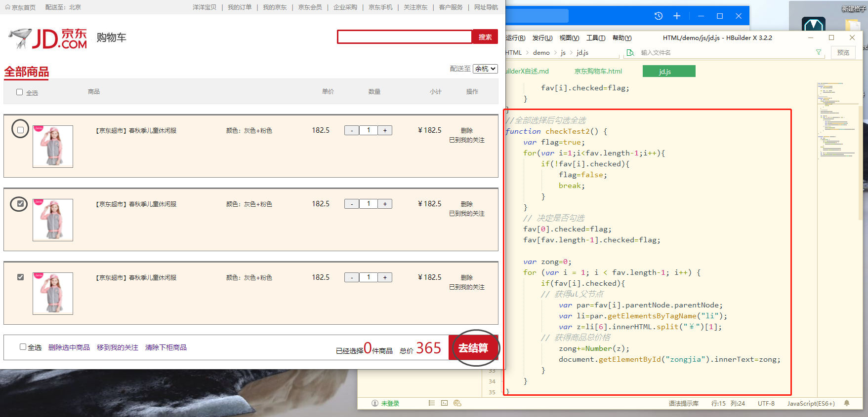Click the first product's quantity field
868x417 pixels.
[369, 130]
